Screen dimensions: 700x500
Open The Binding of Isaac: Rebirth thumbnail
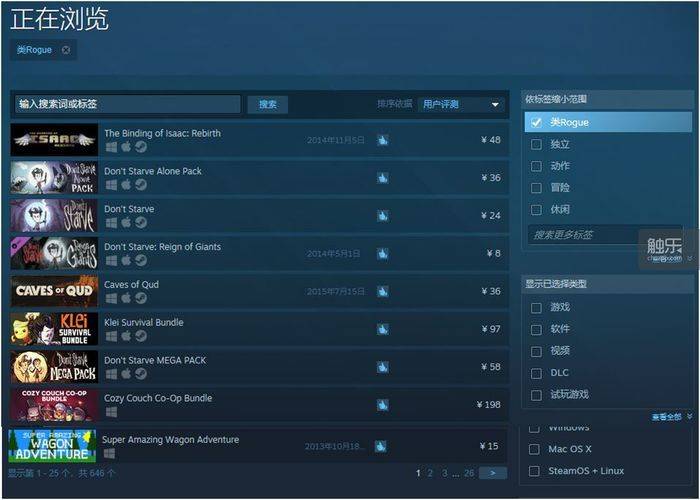[x=54, y=140]
